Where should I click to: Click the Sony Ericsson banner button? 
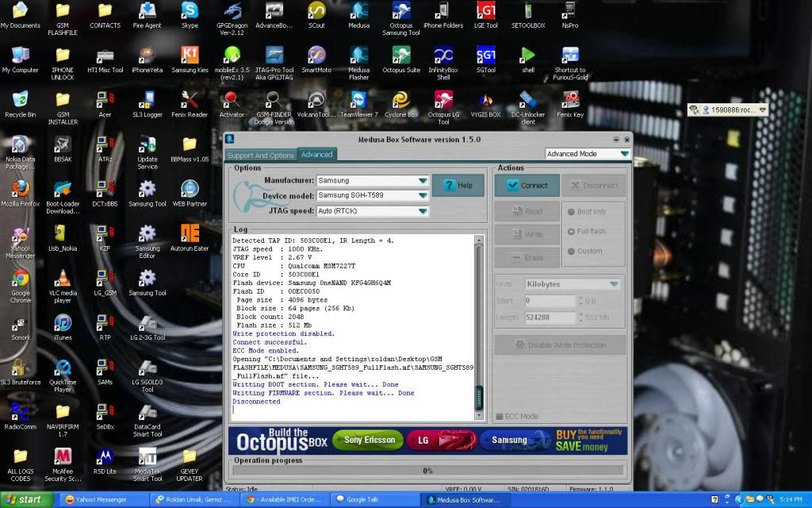tap(368, 440)
